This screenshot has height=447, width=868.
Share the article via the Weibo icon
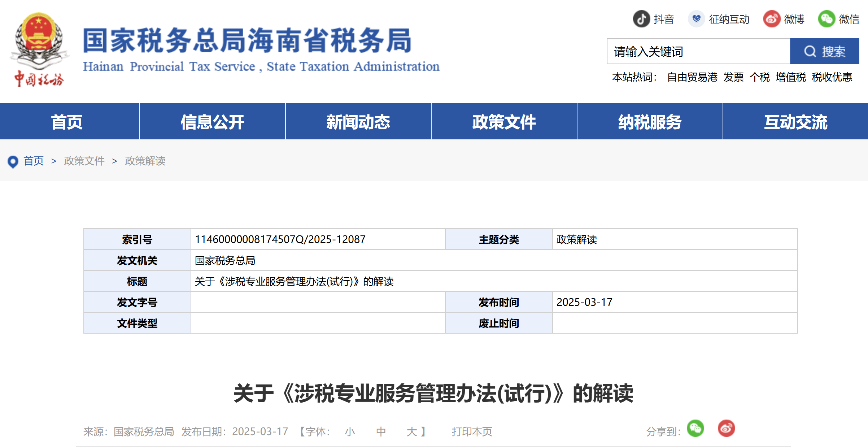point(727,428)
